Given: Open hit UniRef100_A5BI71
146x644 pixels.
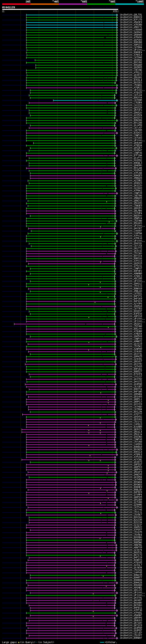Looking at the screenshot, I should tap(131, 27).
